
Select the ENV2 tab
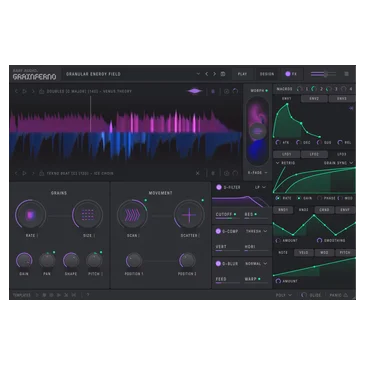(x=314, y=99)
